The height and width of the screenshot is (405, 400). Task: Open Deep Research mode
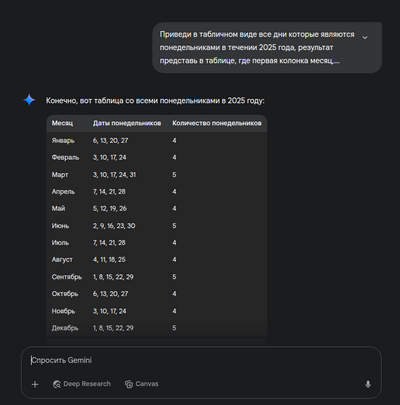(x=82, y=384)
